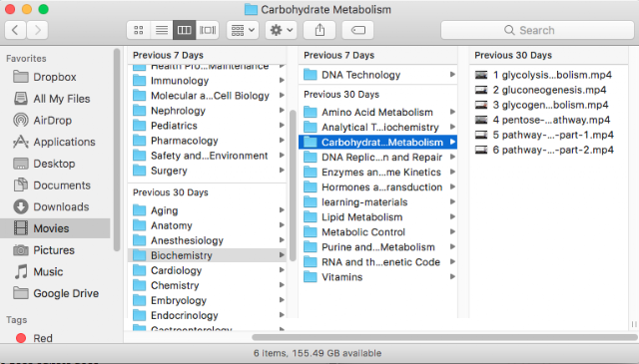
Task: Open the Hormones and Signal Transduction folder
Action: tap(377, 186)
